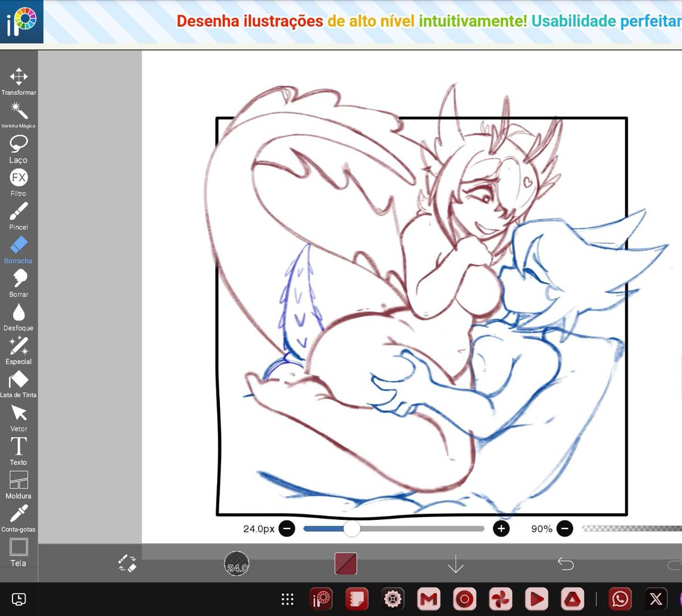Image resolution: width=682 pixels, height=616 pixels.
Task: Select the Transformar tool
Action: click(19, 82)
